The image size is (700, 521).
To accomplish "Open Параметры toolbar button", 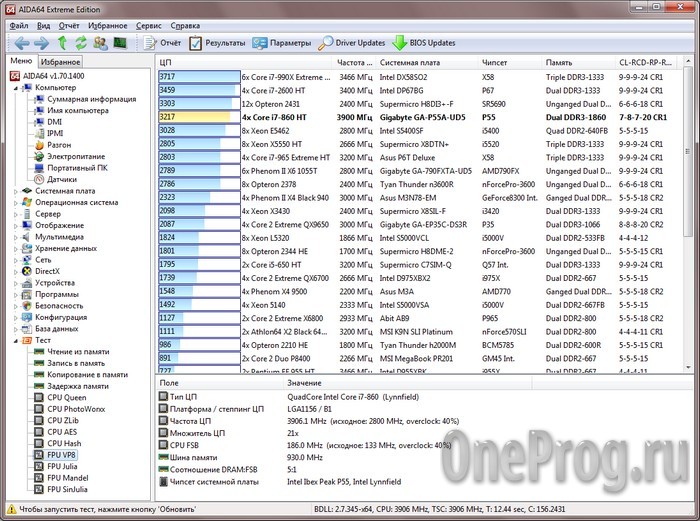I will (282, 43).
